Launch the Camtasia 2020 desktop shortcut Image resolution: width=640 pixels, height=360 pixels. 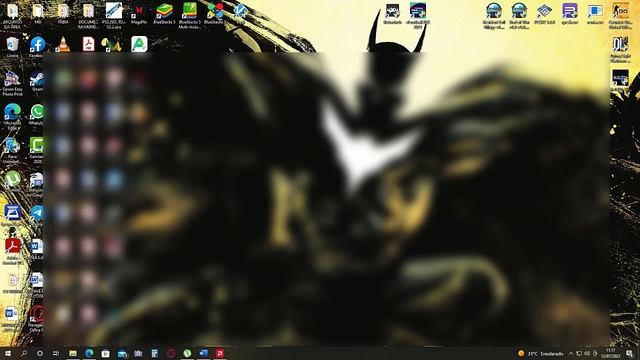37,149
